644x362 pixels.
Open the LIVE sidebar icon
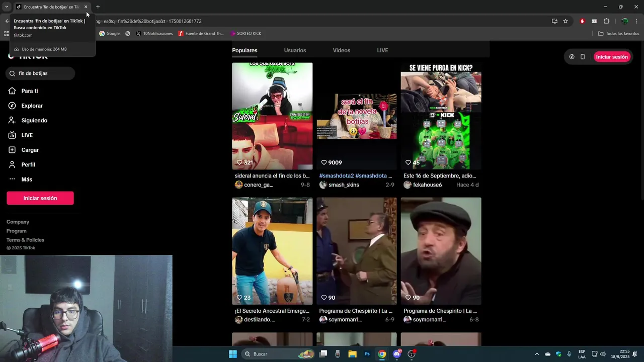pyautogui.click(x=12, y=135)
